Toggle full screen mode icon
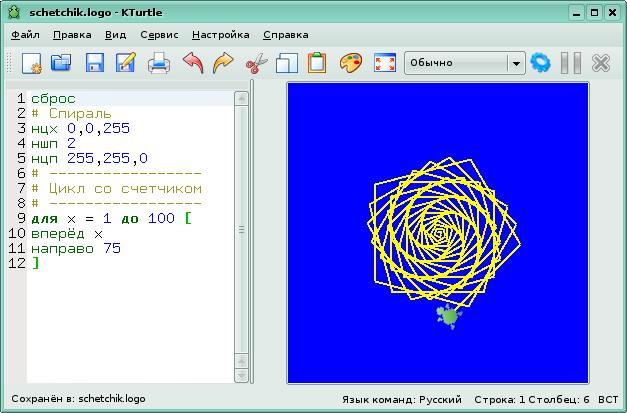 click(x=383, y=63)
